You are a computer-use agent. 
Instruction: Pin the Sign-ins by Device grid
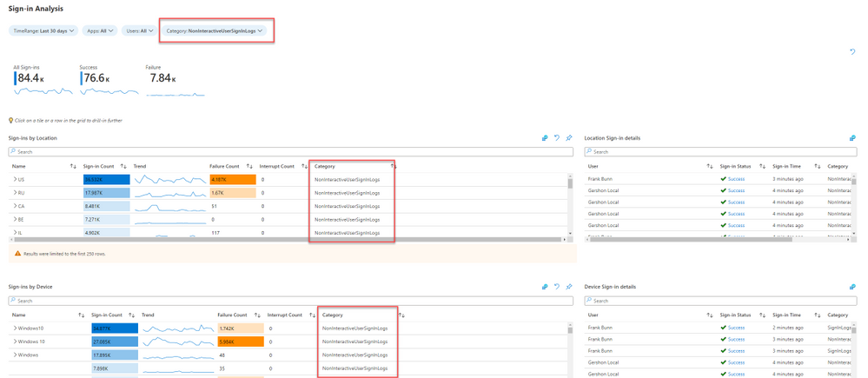pos(568,288)
